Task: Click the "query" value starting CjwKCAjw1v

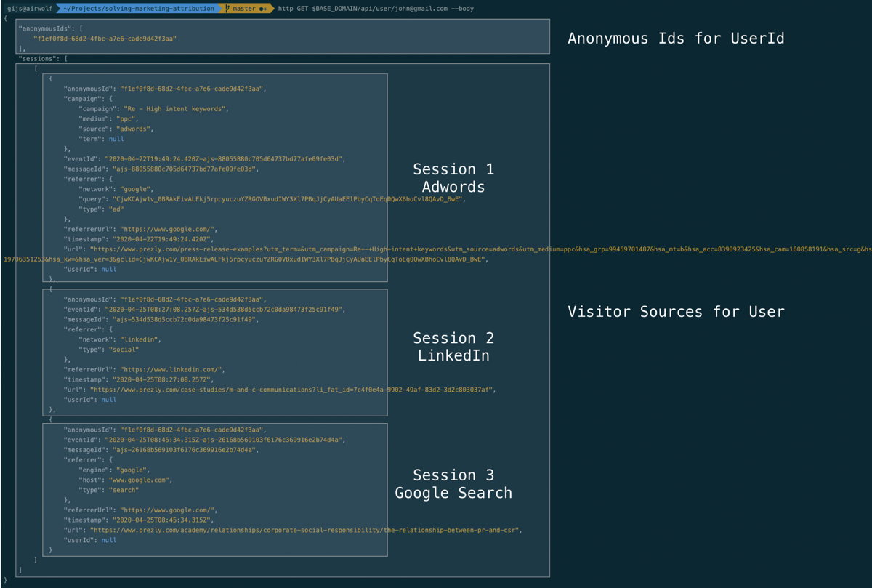Action: 287,198
